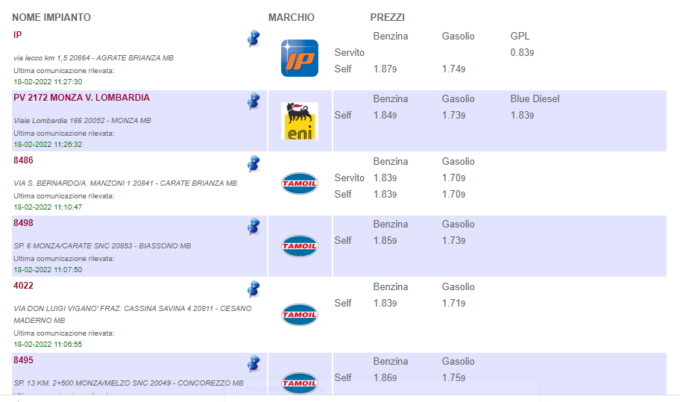This screenshot has width=680, height=402.
Task: Click the Eni brand logo
Action: tap(300, 121)
